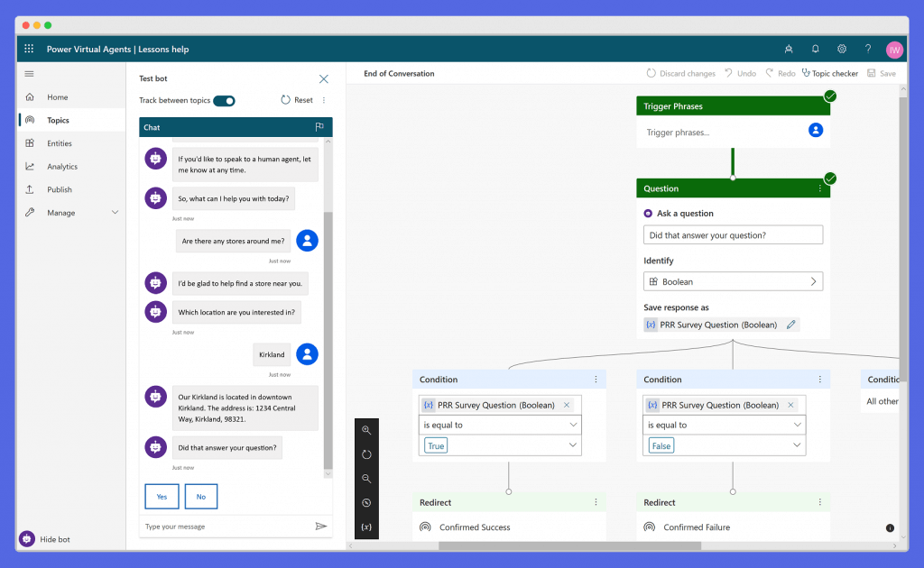Screen dimensions: 924x568
Task: Open Topic checker
Action: (x=830, y=74)
